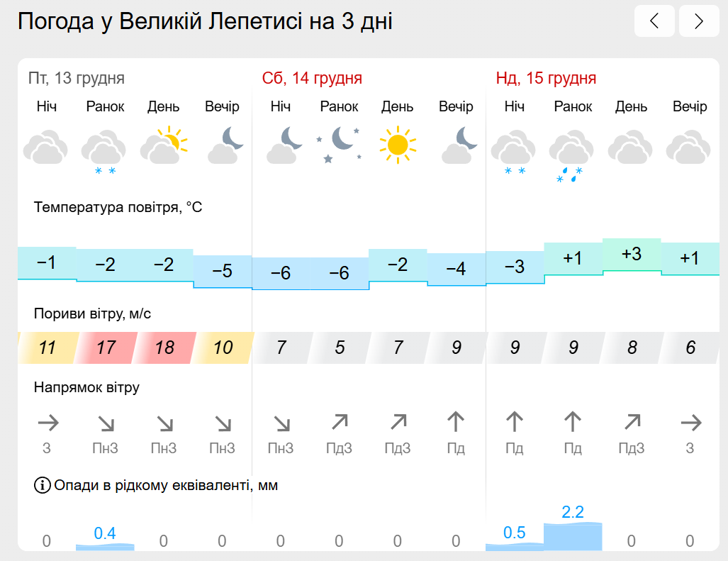Select the Пт, 13 грудня day header
728x561 pixels.
76,78
